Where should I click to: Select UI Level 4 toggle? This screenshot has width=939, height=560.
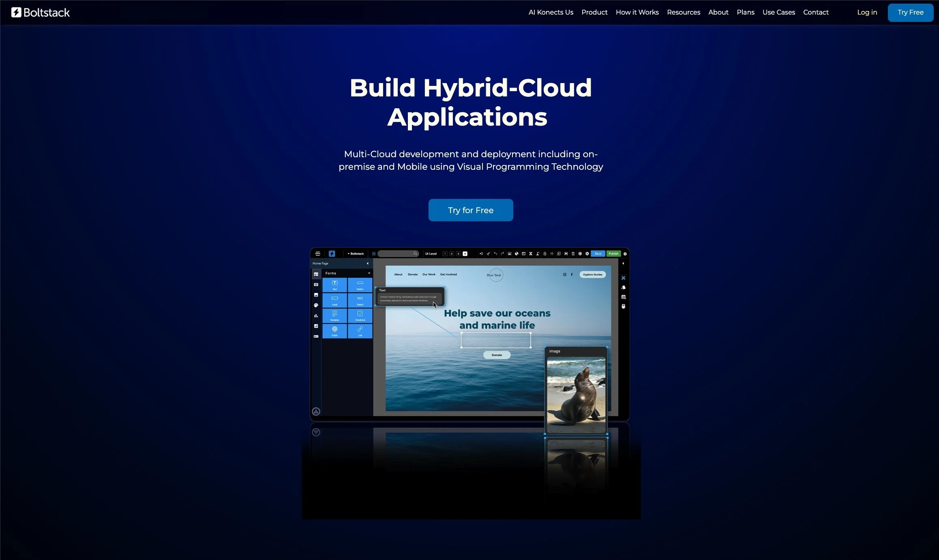[x=465, y=254]
